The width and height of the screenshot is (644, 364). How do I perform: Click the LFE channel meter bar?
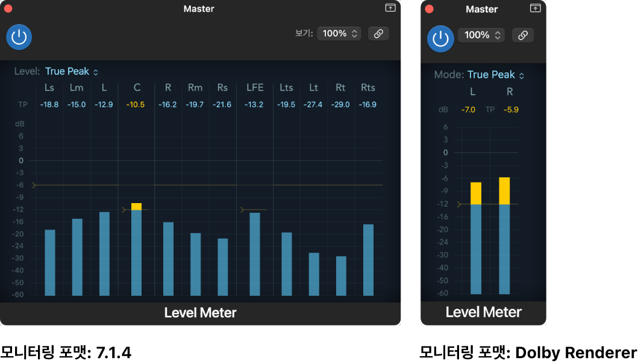[x=255, y=254]
